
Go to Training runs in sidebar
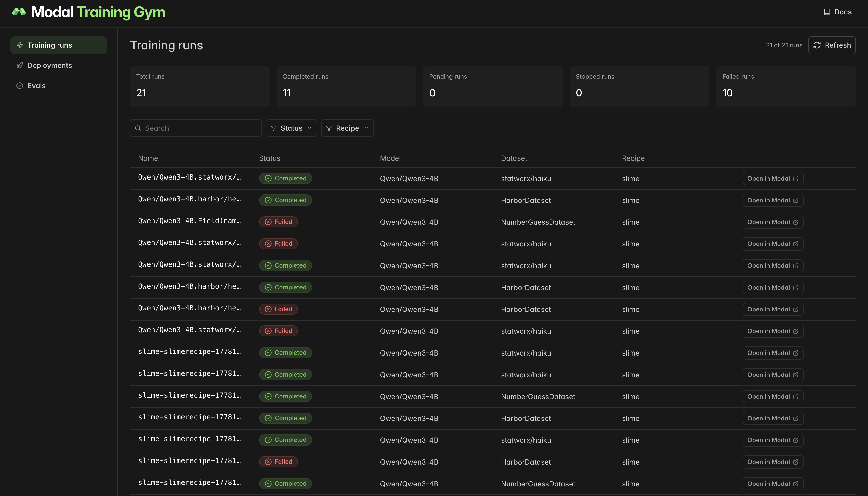point(59,45)
